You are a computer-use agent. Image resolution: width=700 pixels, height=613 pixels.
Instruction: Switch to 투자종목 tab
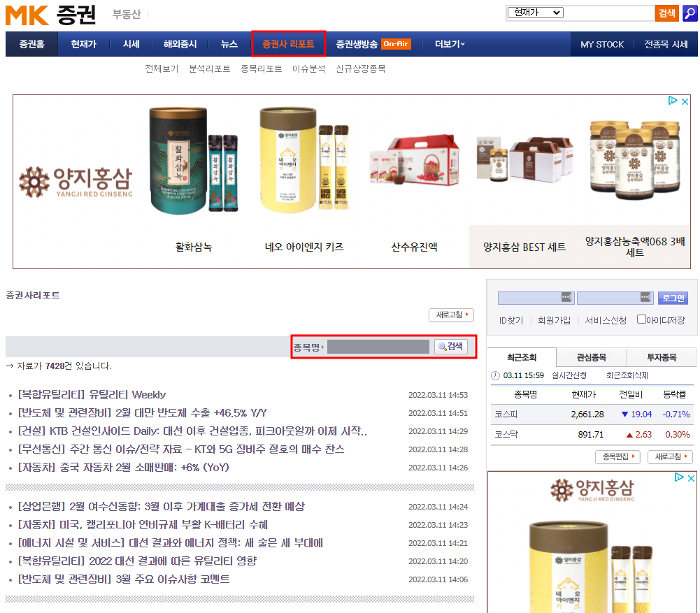(x=661, y=357)
